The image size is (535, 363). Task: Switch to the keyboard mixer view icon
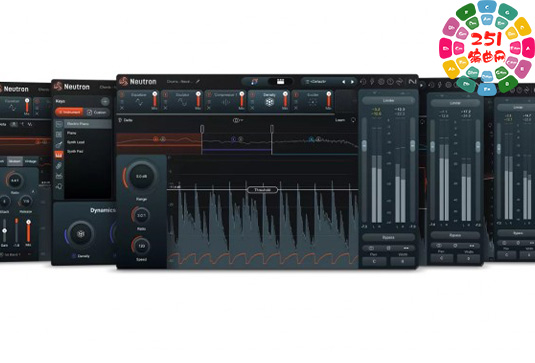[x=280, y=82]
